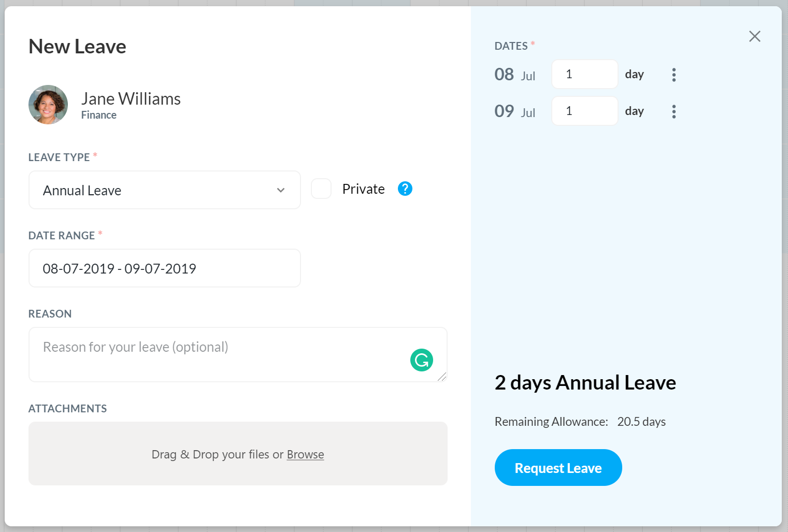The image size is (788, 532).
Task: Open the date range picker field
Action: click(x=165, y=268)
